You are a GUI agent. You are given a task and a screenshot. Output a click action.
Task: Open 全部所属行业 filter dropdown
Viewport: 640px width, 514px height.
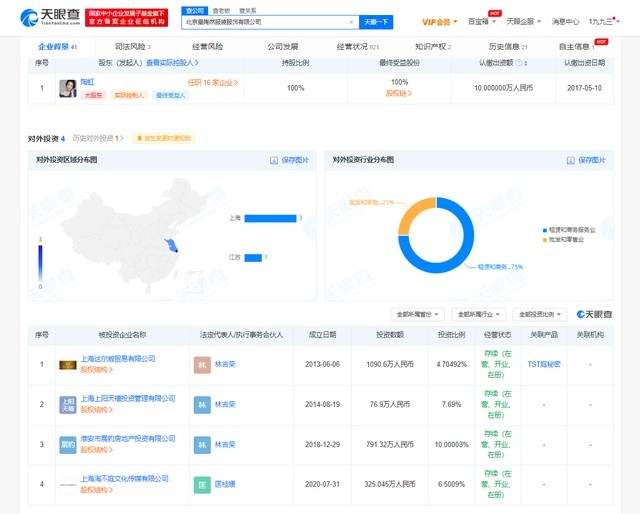click(478, 314)
